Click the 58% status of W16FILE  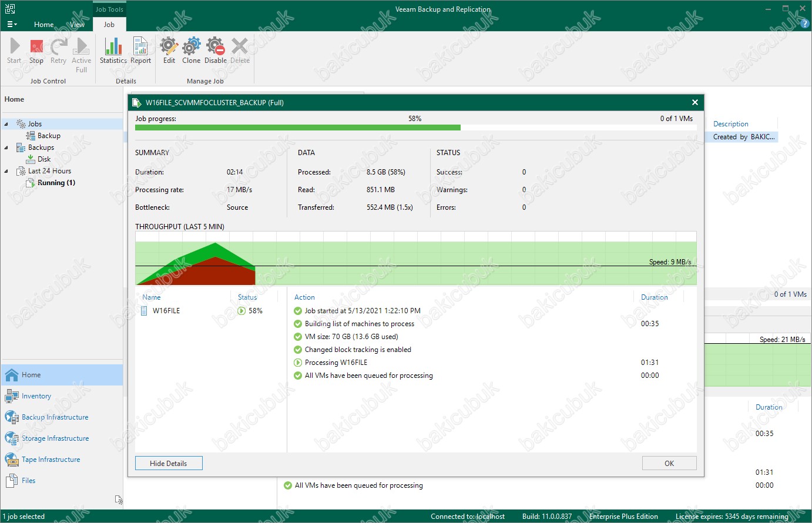click(x=250, y=311)
